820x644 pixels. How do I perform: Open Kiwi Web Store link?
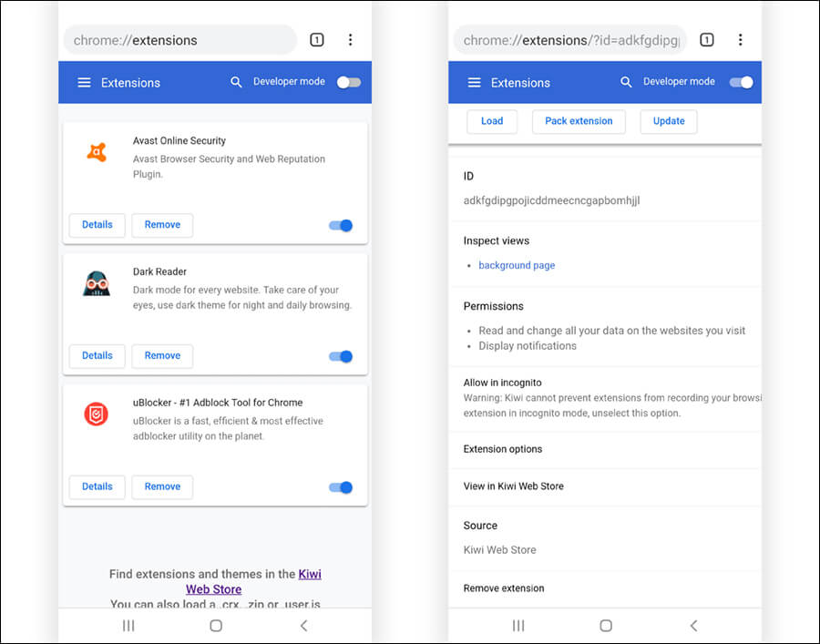253,581
